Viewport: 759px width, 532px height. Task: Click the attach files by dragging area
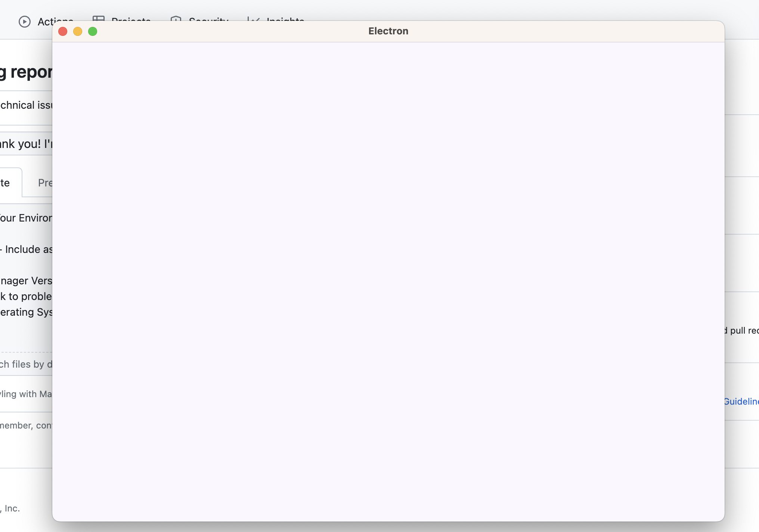26,364
